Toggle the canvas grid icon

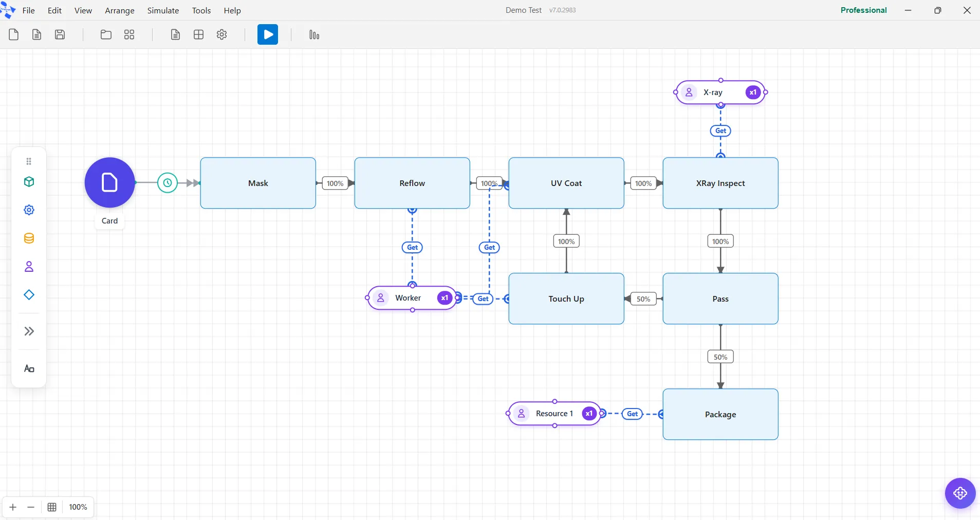tap(52, 507)
